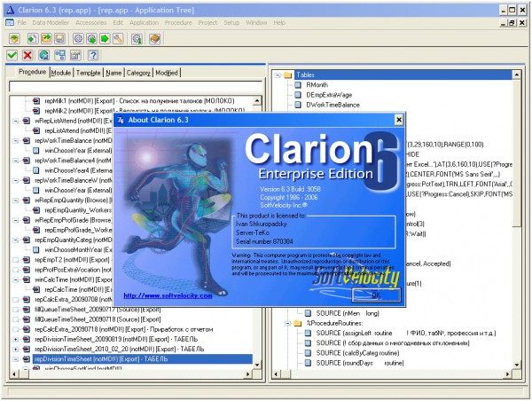The width and height of the screenshot is (532, 401).
Task: Click the New file toolbar icon
Action: [x=33, y=39]
